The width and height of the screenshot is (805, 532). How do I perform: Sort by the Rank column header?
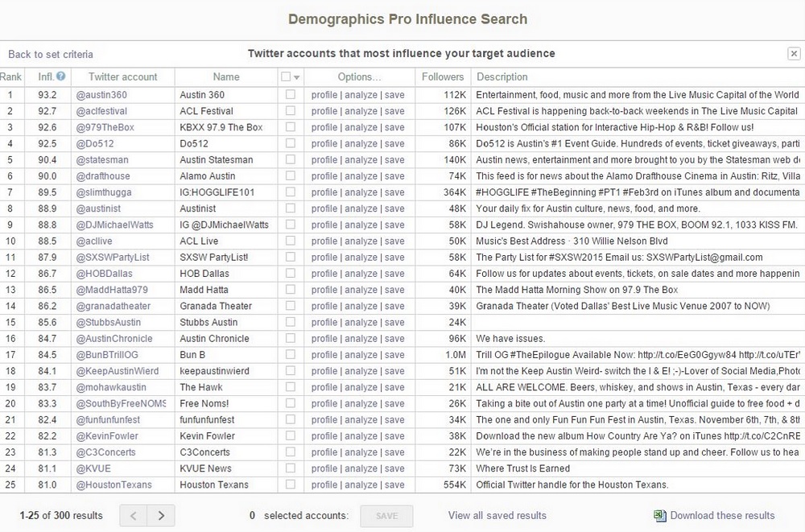click(10, 77)
